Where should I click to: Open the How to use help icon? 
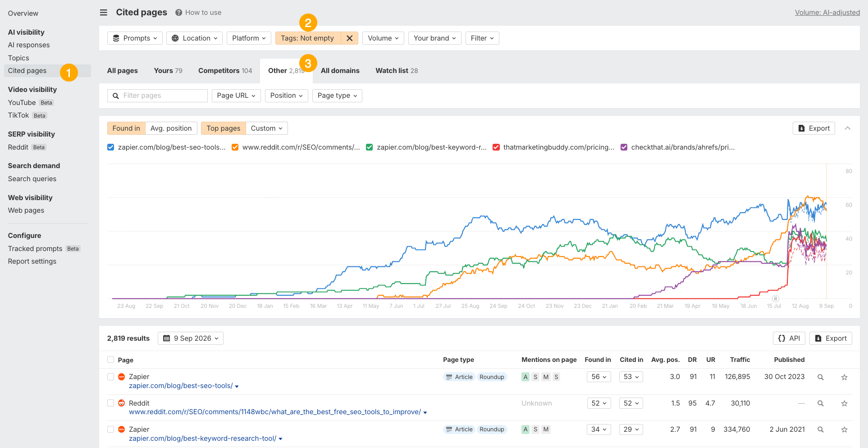pos(179,13)
